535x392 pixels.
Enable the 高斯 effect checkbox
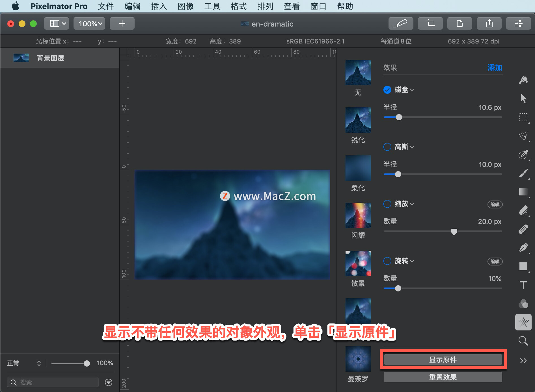[387, 147]
